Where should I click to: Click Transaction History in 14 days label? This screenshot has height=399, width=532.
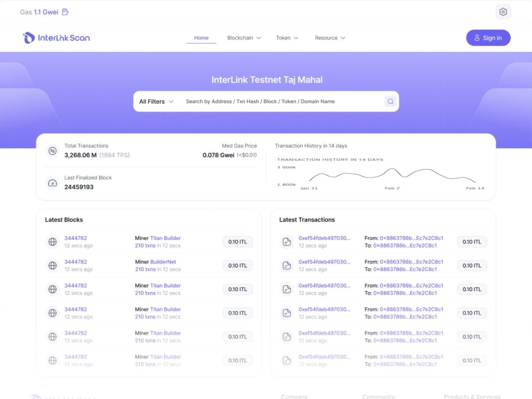click(x=311, y=146)
